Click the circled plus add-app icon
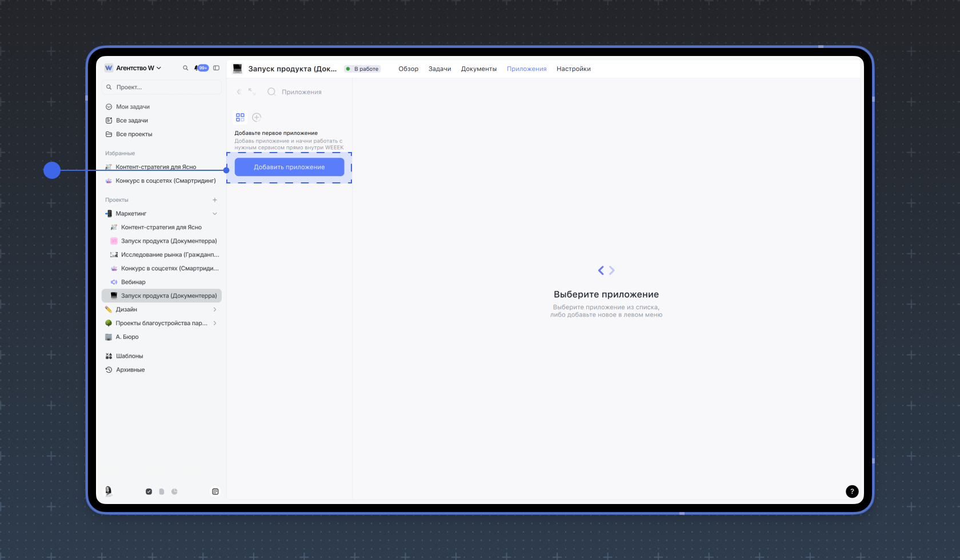 coord(257,117)
